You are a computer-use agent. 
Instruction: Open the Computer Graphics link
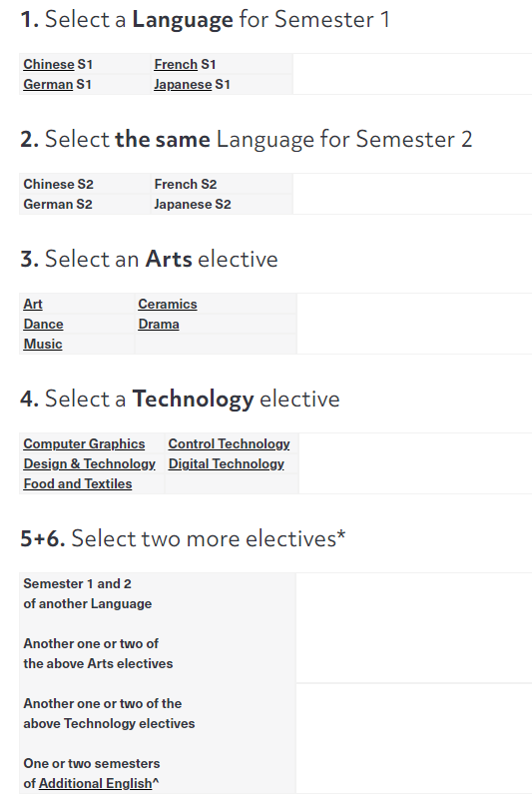[x=84, y=443]
